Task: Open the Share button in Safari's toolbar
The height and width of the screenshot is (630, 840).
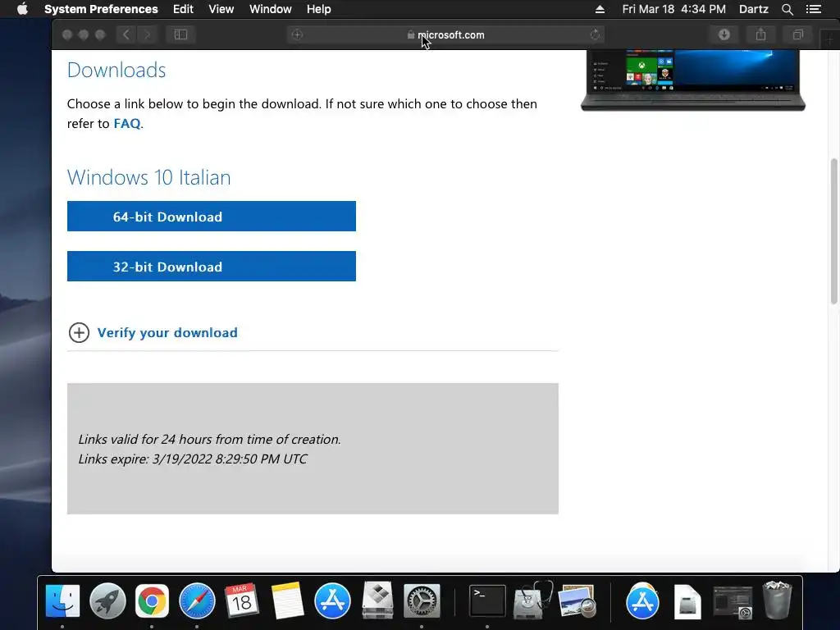Action: 760,34
